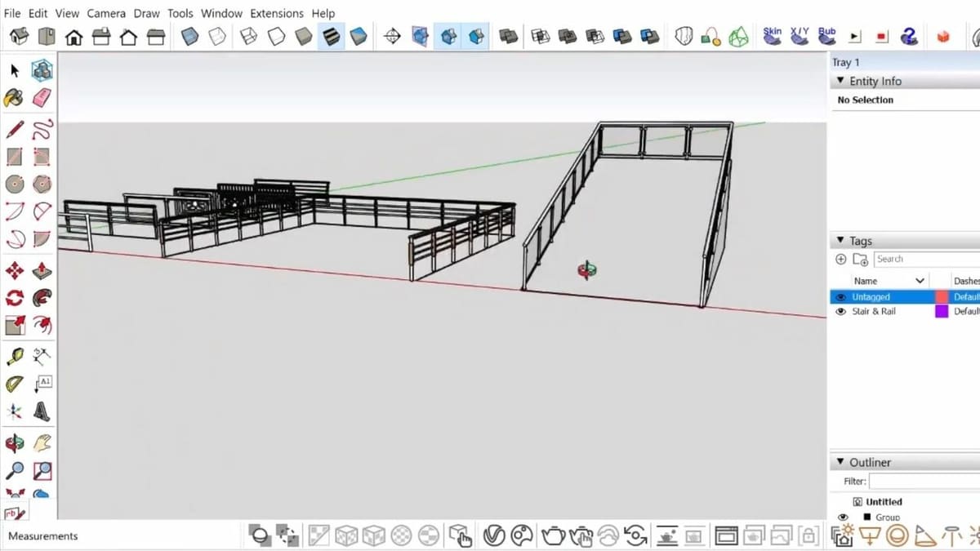This screenshot has height=551, width=980.
Task: Open the Camera menu
Action: click(106, 13)
